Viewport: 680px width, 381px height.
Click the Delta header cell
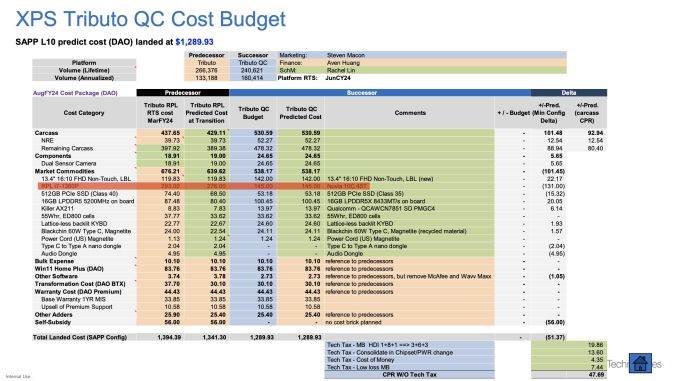(569, 93)
